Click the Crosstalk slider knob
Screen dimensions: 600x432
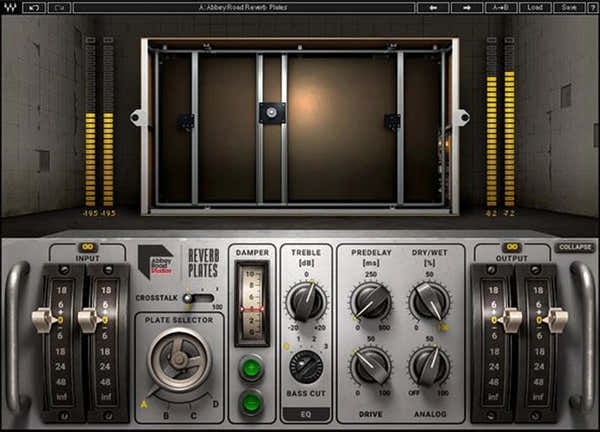tap(188, 298)
